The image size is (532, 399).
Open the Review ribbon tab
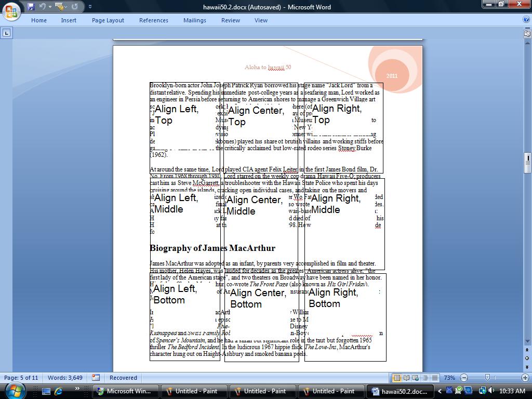(231, 20)
